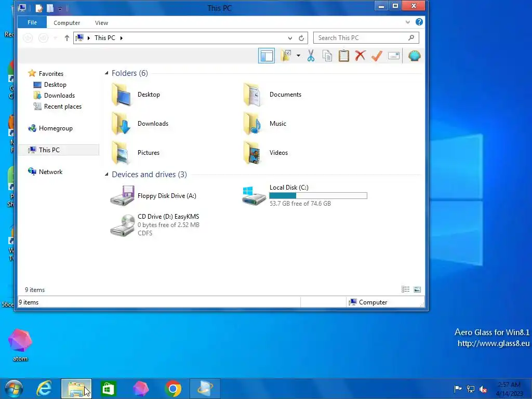
Task: Collapse the Devices and drives (3) group
Action: click(x=107, y=175)
